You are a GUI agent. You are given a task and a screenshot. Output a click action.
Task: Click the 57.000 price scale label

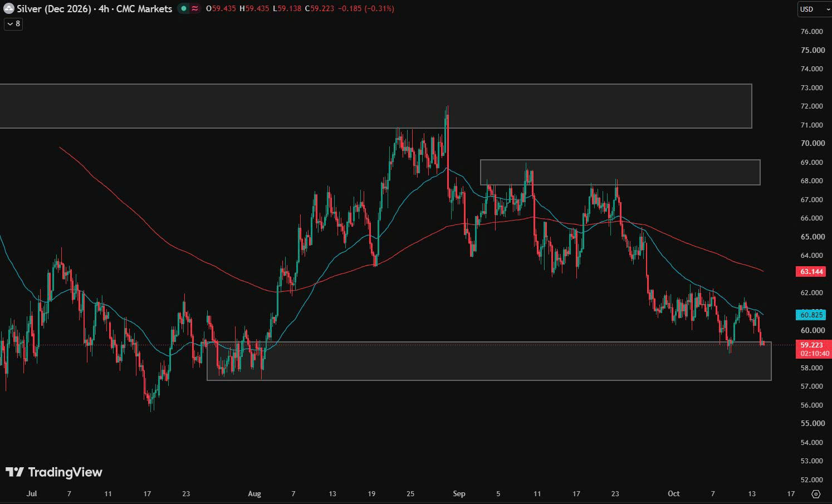pos(812,386)
